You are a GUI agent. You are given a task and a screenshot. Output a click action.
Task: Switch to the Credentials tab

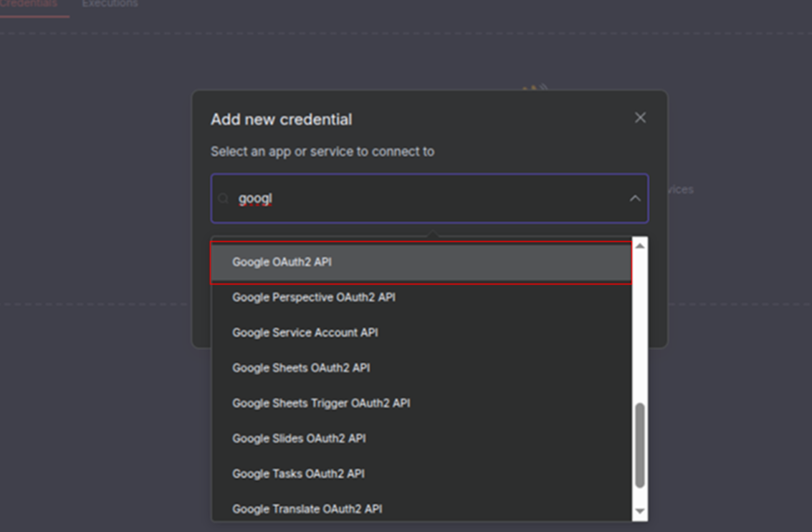click(x=29, y=4)
